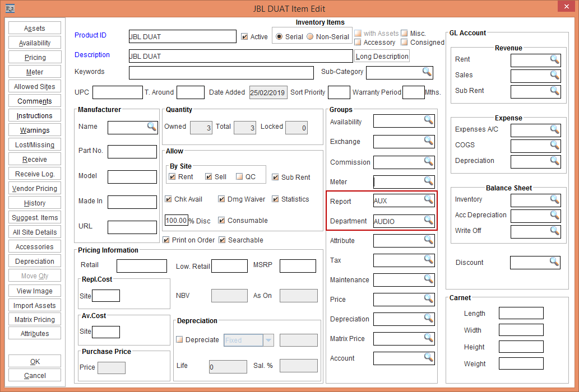This screenshot has width=579, height=392.
Task: Toggle the Searchable checkbox
Action: pos(223,240)
